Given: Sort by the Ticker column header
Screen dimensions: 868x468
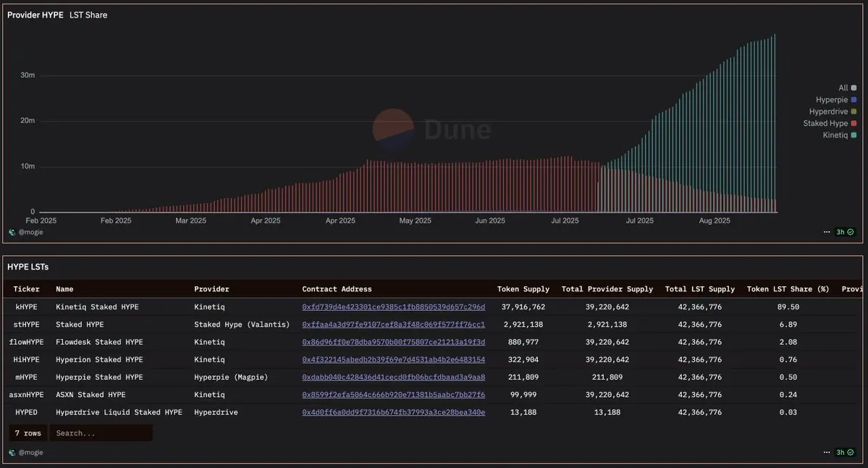Looking at the screenshot, I should point(26,289).
